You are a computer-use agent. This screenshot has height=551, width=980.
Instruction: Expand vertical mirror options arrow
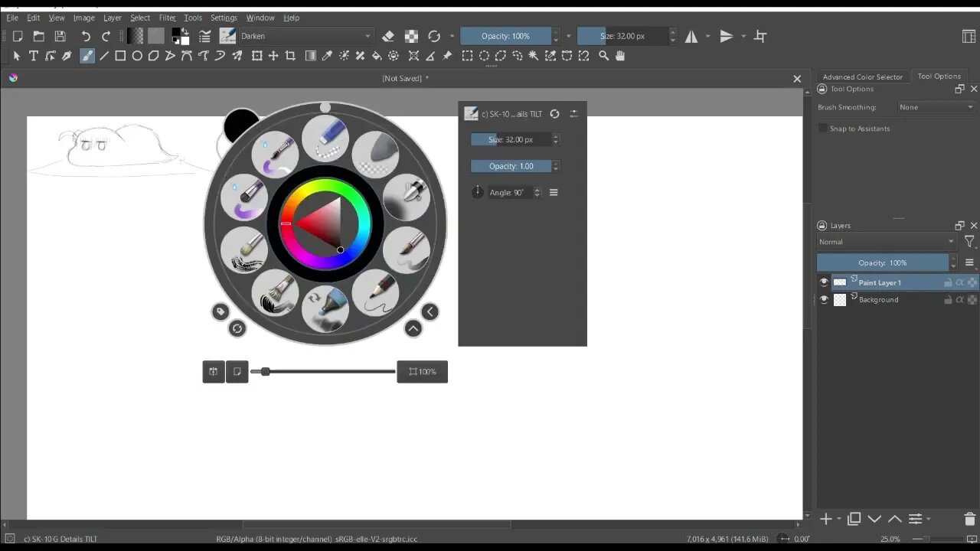click(743, 36)
